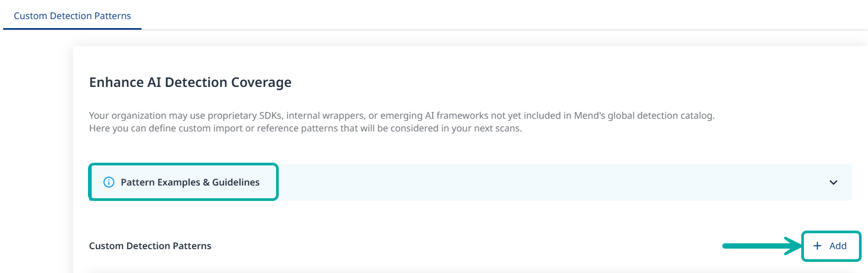Click the description line starting "Your organization"
The height and width of the screenshot is (273, 868).
click(401, 116)
